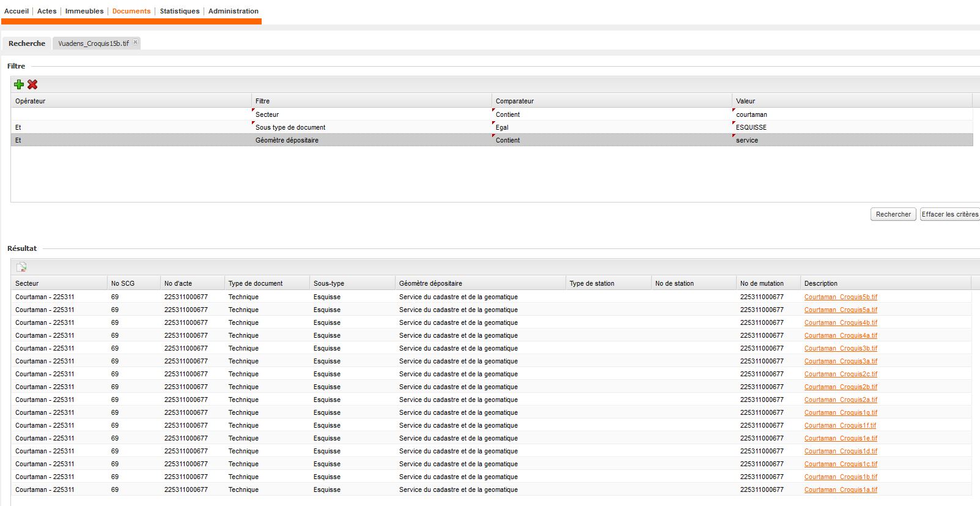Open Courtaman_Croquis1c.tif link

coord(841,464)
